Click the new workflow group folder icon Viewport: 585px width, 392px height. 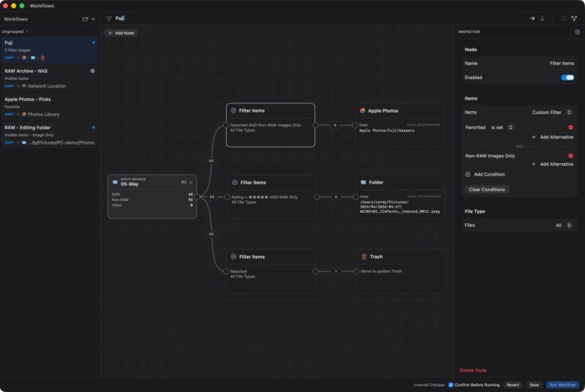(x=85, y=19)
